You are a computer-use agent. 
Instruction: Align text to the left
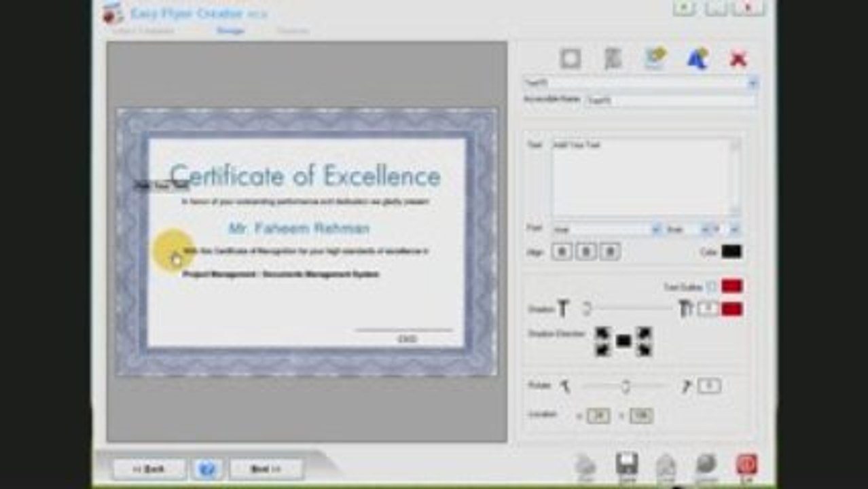(x=562, y=252)
